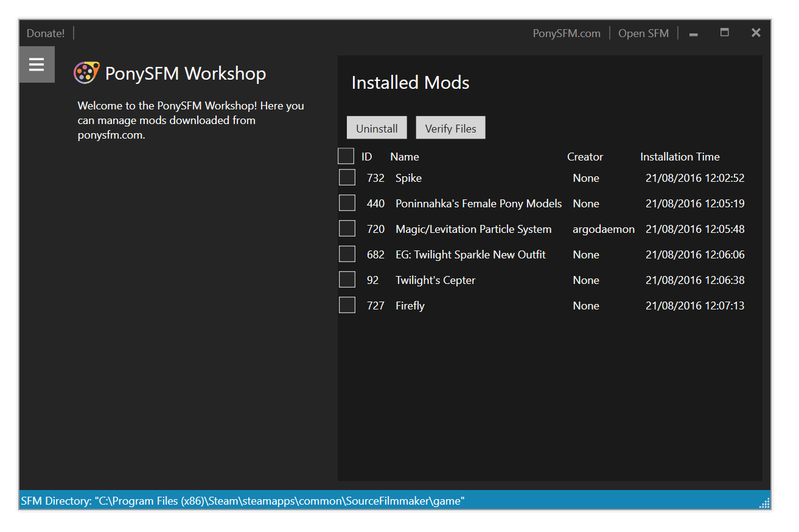Click the PonySFM Workshop title text

(x=186, y=74)
